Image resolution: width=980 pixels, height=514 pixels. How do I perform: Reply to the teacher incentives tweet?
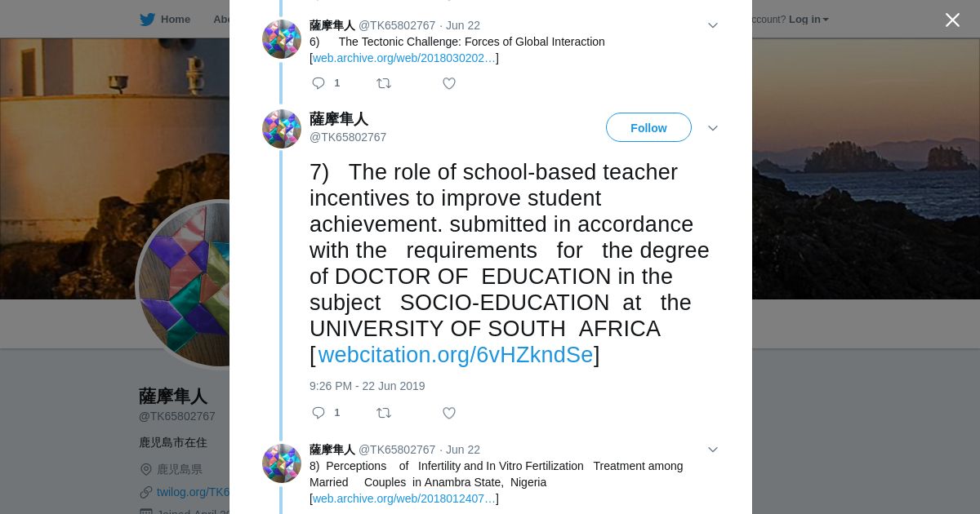(x=318, y=413)
